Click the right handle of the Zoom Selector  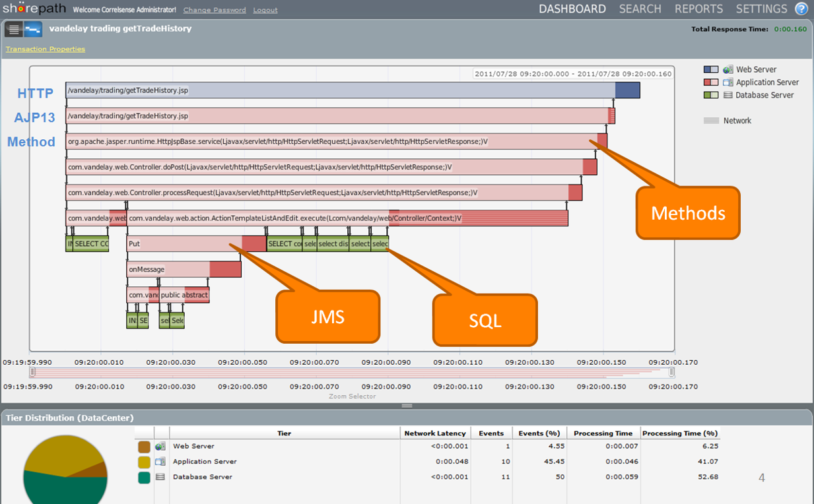(x=671, y=372)
